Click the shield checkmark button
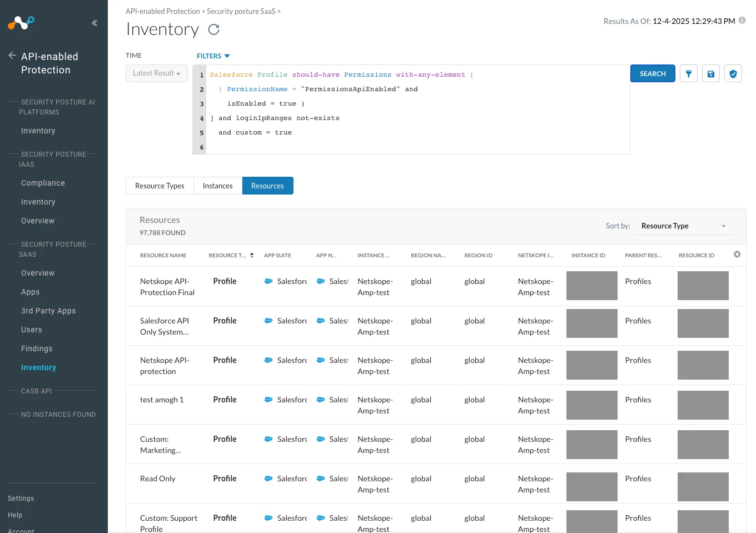The image size is (756, 533). point(733,73)
